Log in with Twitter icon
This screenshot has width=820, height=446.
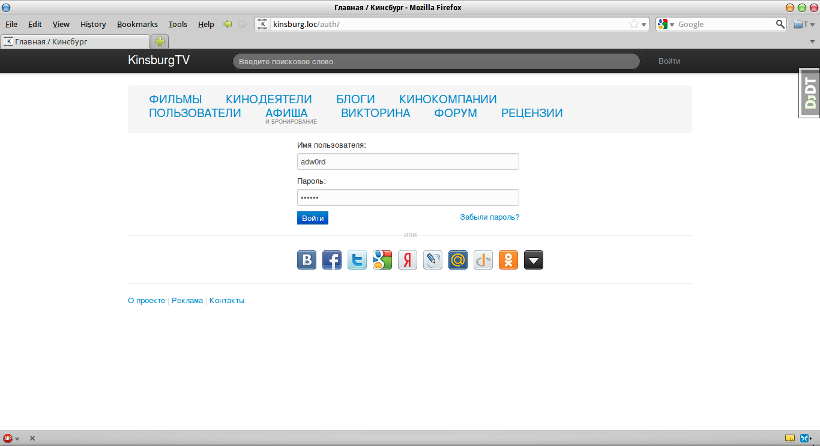(x=357, y=261)
